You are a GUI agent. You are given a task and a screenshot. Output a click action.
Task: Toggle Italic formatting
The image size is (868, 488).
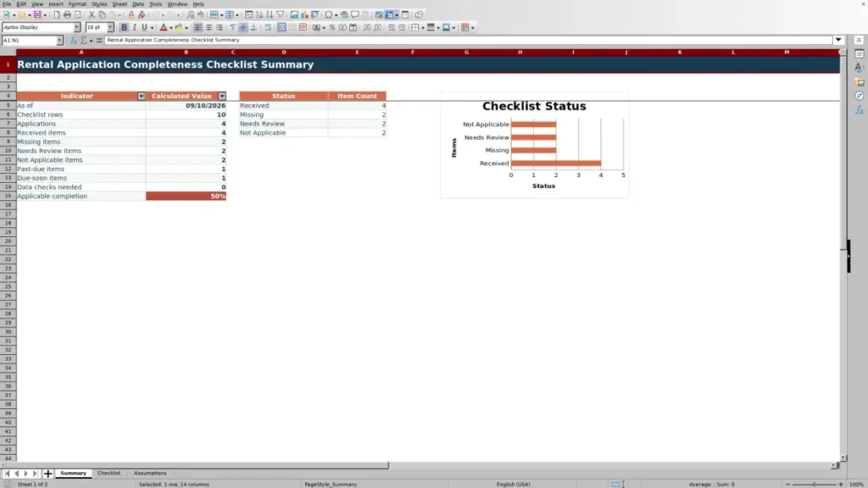coord(135,27)
